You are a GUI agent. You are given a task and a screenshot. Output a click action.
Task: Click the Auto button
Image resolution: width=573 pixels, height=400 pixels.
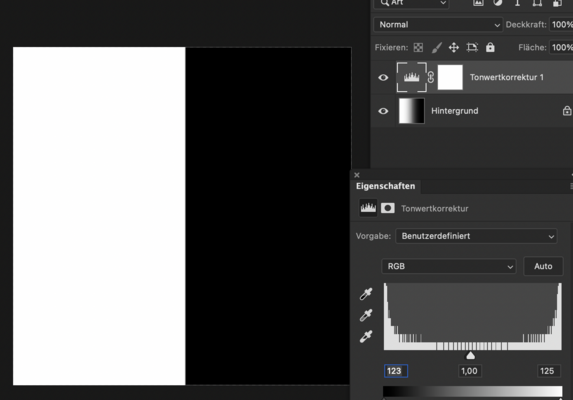tap(543, 266)
